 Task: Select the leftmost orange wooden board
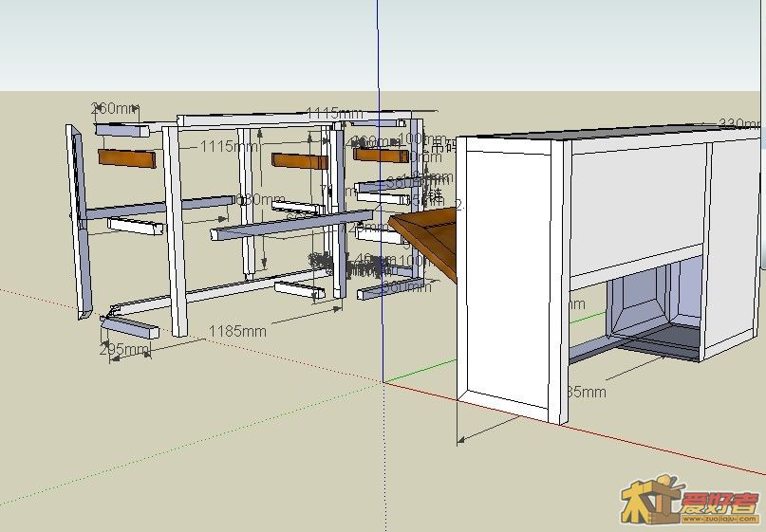click(127, 158)
